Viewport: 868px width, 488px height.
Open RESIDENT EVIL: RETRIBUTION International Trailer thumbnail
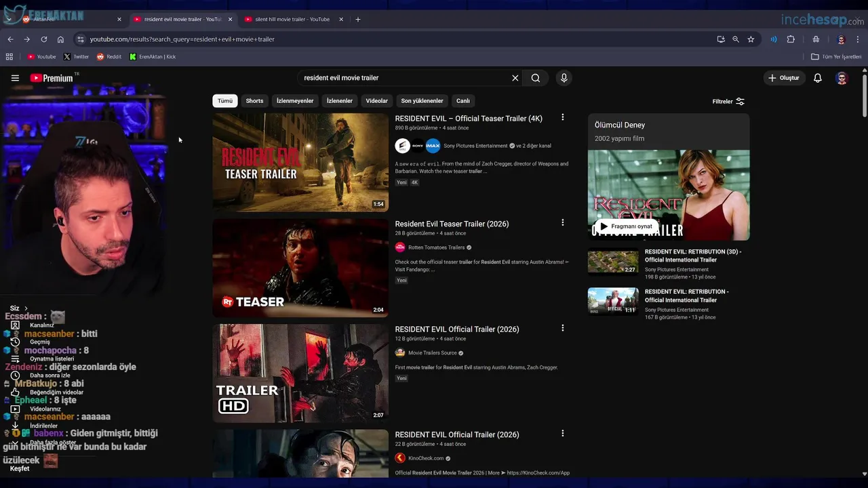coord(613,302)
